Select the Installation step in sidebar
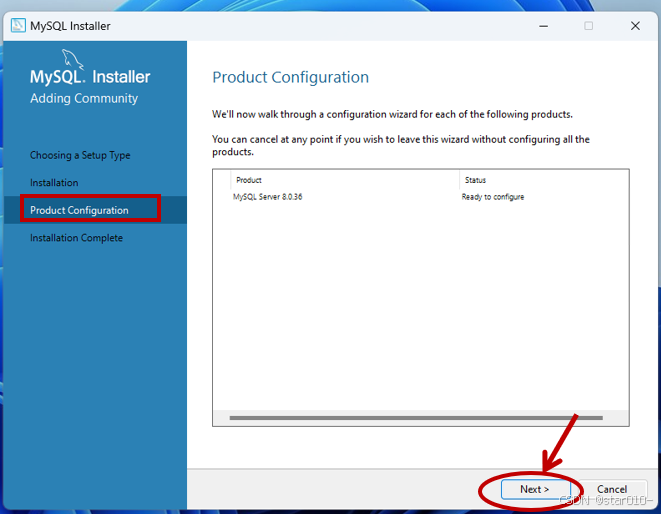 click(54, 183)
